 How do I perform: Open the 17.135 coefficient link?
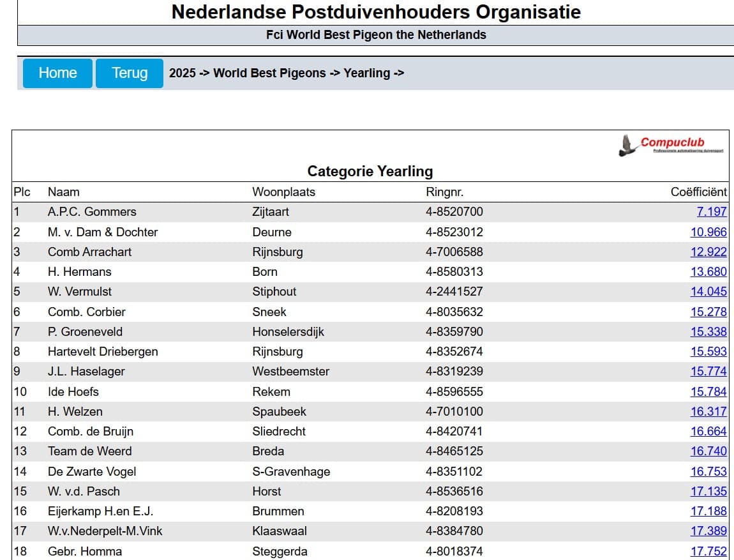(x=708, y=492)
